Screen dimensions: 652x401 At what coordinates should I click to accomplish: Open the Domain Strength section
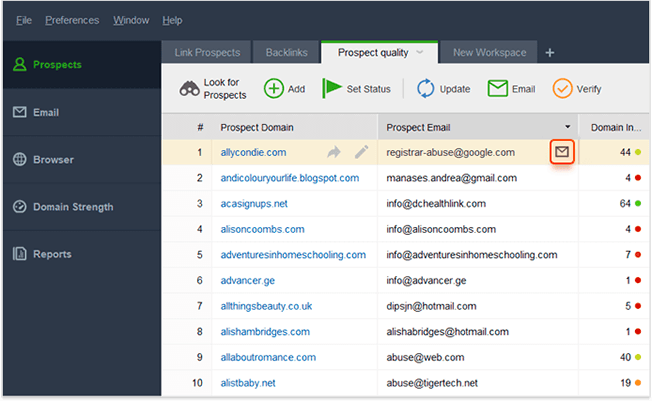(82, 207)
